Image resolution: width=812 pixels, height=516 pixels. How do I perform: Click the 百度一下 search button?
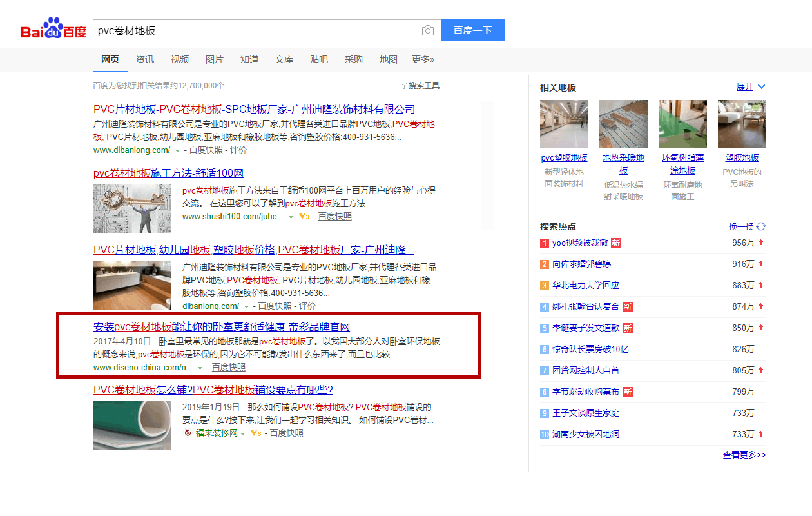472,30
